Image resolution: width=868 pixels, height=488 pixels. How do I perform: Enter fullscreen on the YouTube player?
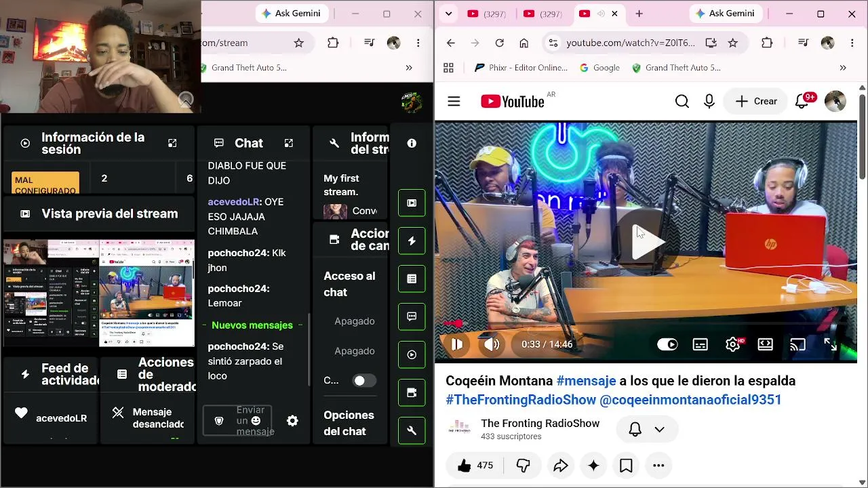[831, 344]
